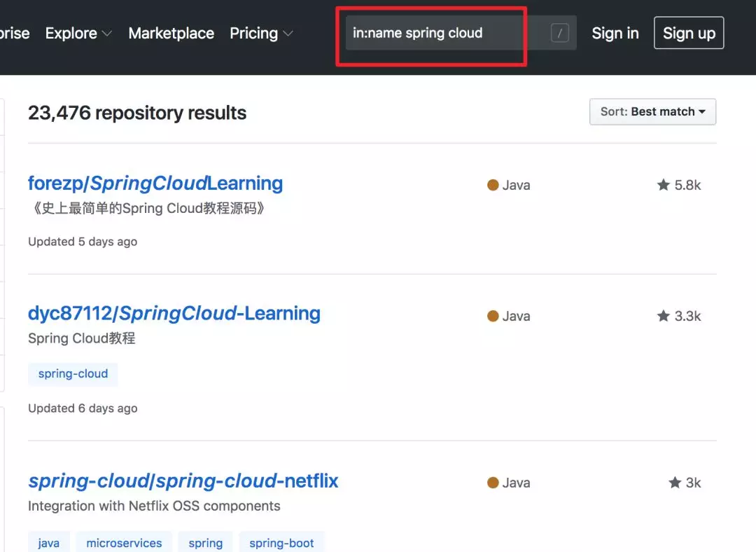Viewport: 756px width, 552px height.
Task: Click star icon beside 3k count
Action: pyautogui.click(x=675, y=483)
